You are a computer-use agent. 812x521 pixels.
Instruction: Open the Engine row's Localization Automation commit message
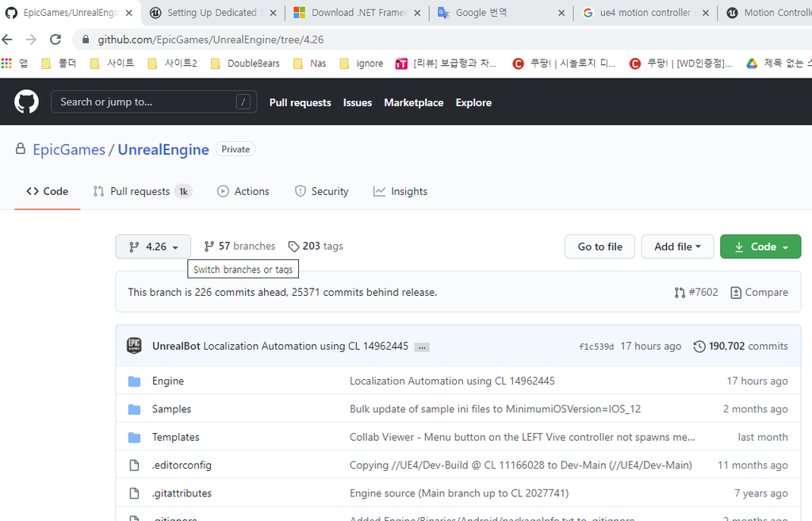click(x=452, y=381)
